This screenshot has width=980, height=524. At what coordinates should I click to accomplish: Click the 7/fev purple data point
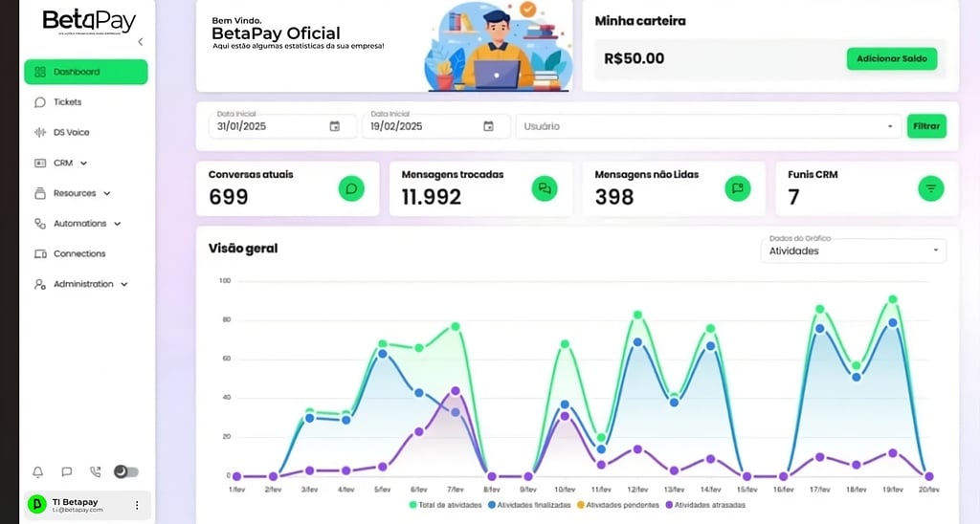click(x=455, y=391)
